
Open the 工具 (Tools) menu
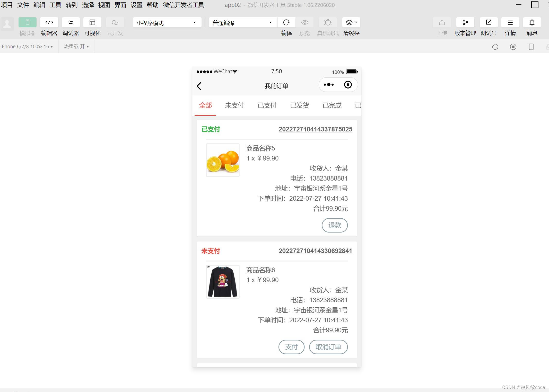[x=55, y=5]
